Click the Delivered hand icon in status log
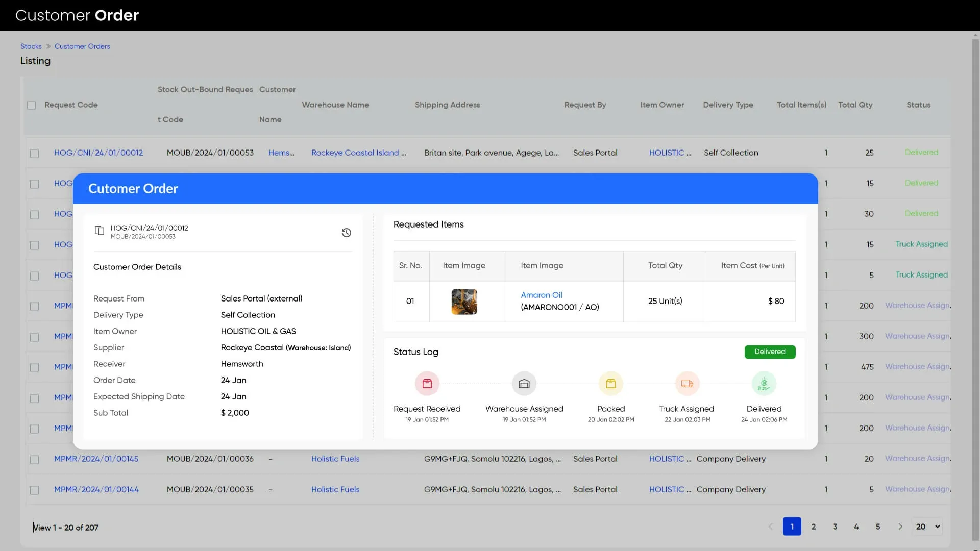Viewport: 980px width, 551px height. click(x=764, y=384)
